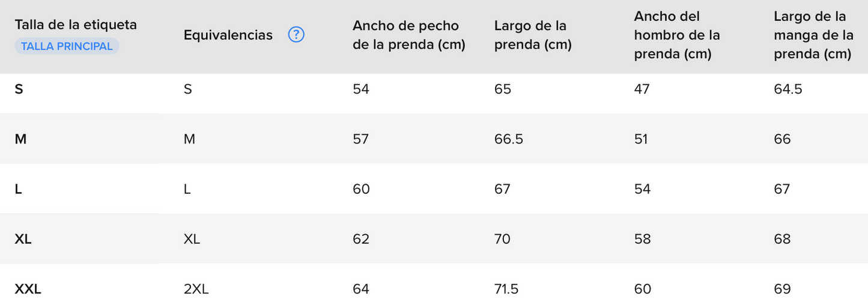Click sleeve length value 69 in XXL row

point(782,289)
